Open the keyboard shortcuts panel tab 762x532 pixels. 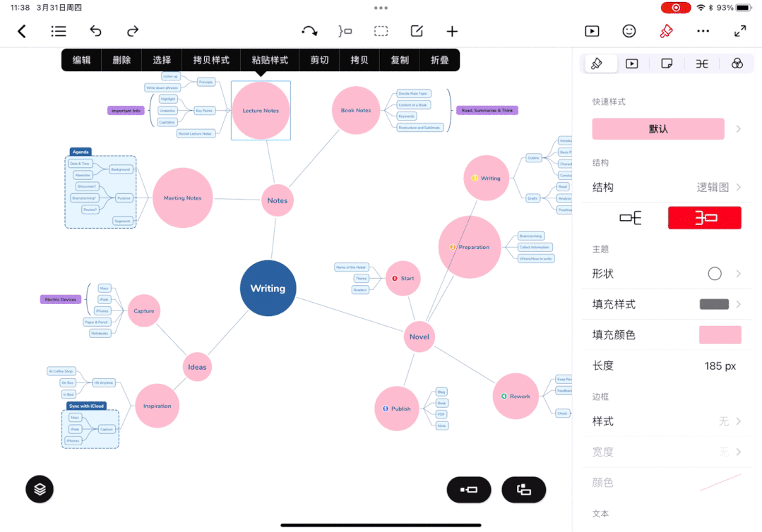(x=701, y=64)
